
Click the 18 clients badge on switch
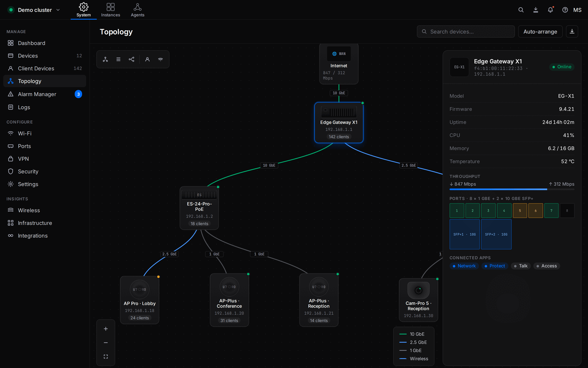click(x=199, y=224)
